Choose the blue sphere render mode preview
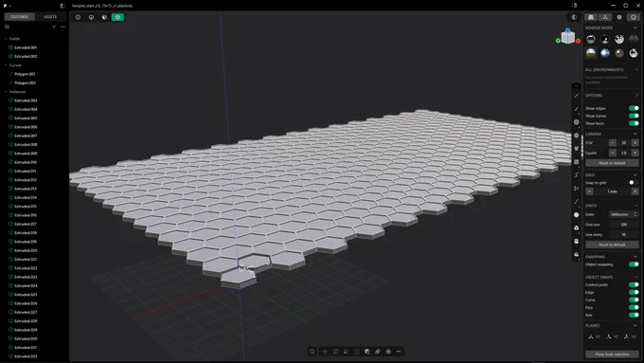The height and width of the screenshot is (363, 644). [605, 53]
